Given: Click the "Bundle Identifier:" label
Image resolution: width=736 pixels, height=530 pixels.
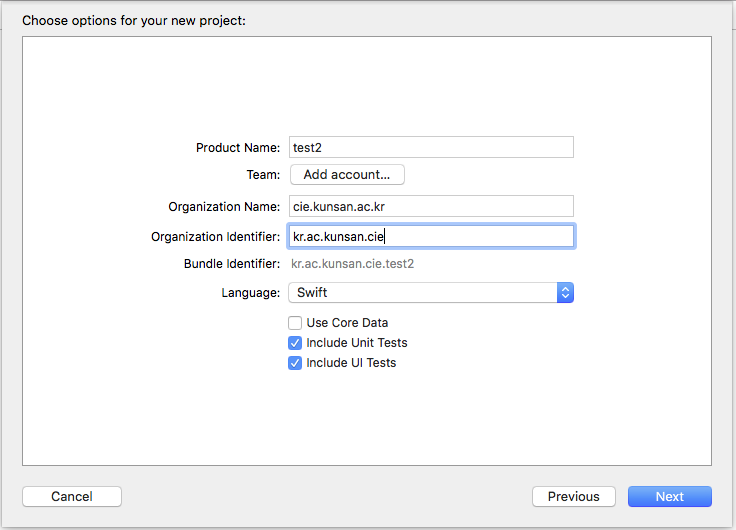Looking at the screenshot, I should tap(231, 265).
